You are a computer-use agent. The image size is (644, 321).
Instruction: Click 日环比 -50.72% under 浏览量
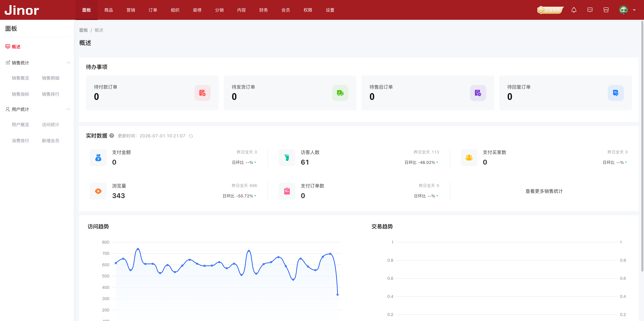(x=239, y=196)
